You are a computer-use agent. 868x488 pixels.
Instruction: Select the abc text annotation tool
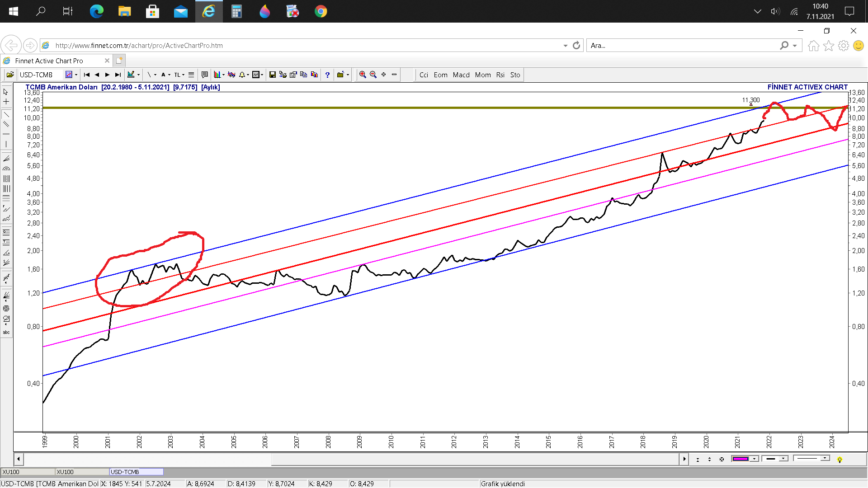[6, 333]
